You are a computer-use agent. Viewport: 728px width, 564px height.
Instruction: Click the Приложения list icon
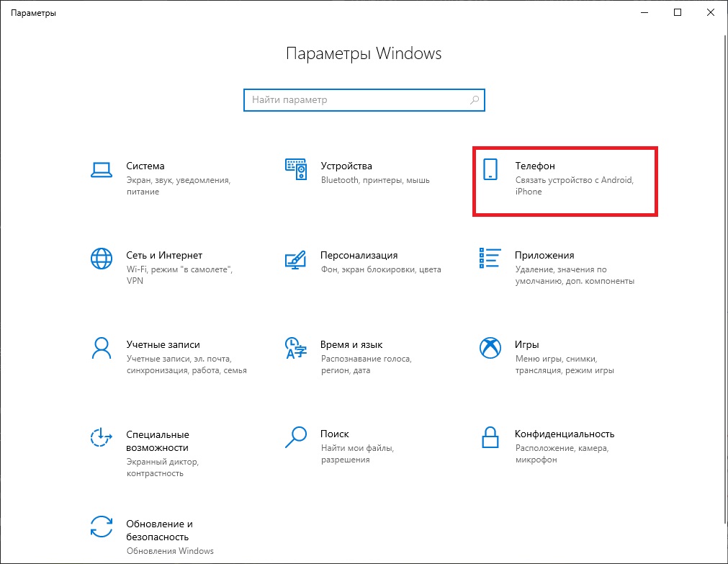490,258
